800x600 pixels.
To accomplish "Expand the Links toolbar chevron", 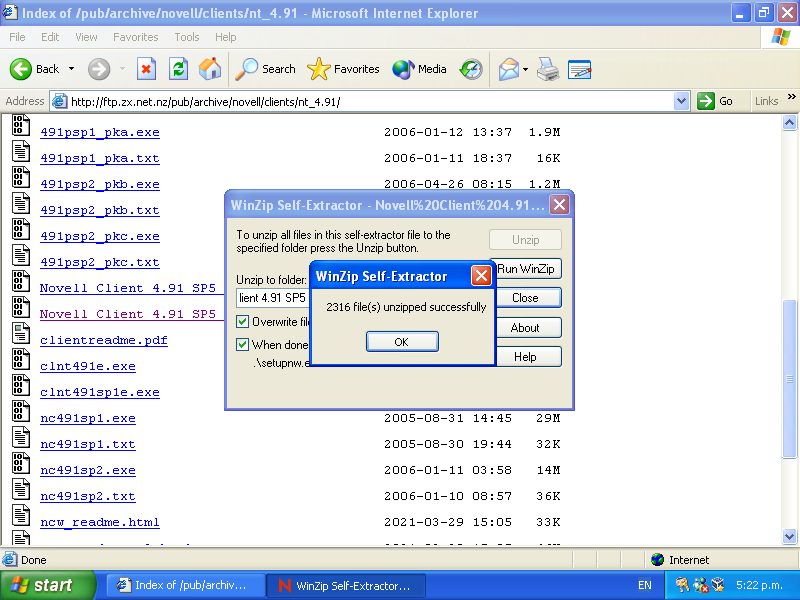I will tap(791, 97).
